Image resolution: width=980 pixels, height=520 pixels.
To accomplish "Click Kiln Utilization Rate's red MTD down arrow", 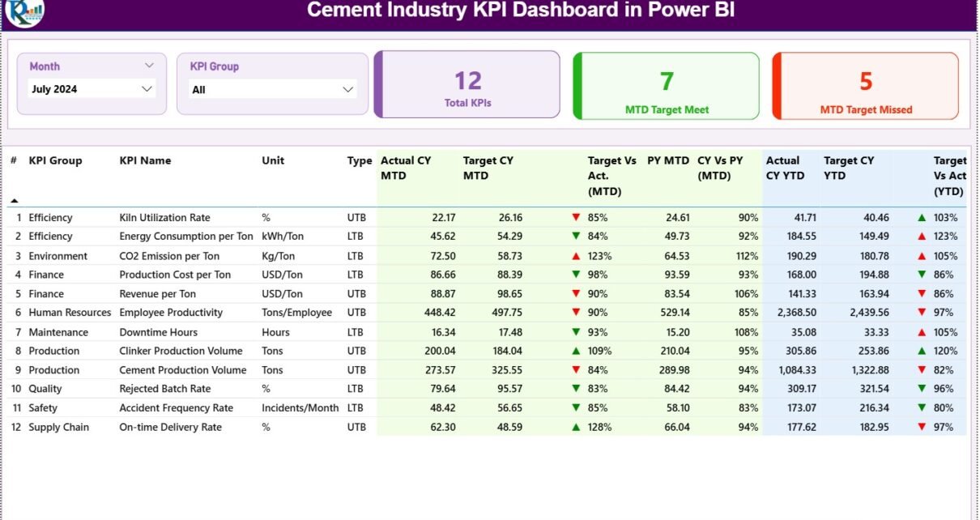I will pyautogui.click(x=576, y=218).
